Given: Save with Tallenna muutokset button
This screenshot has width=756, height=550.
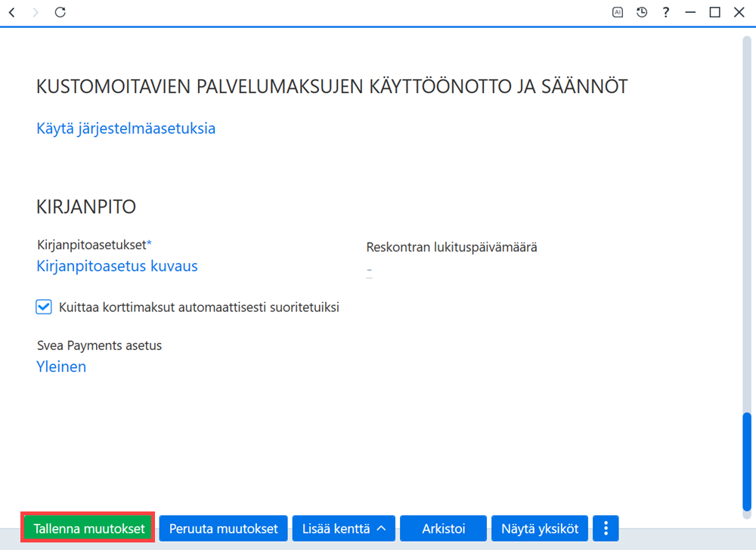Looking at the screenshot, I should [88, 528].
